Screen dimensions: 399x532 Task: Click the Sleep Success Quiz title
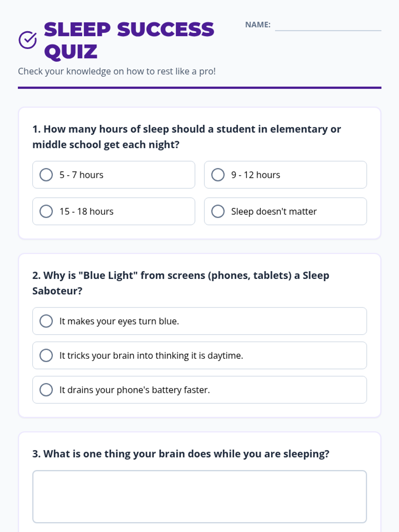click(129, 40)
